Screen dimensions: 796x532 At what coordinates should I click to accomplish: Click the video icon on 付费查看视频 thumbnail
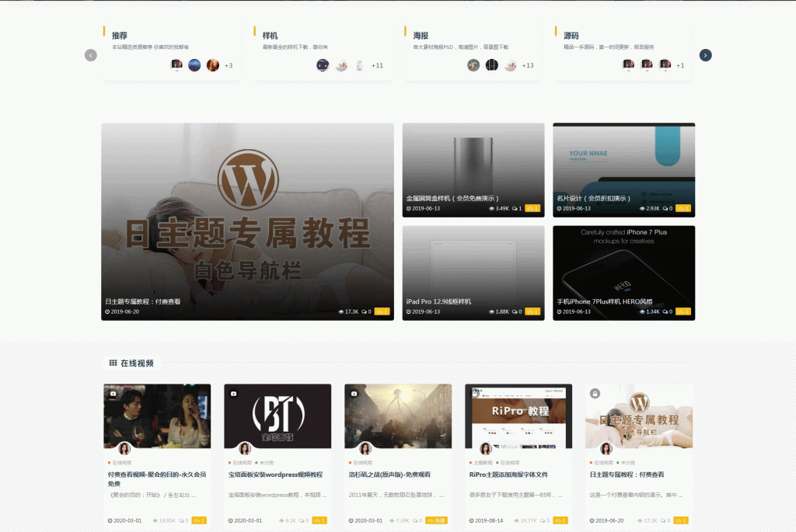click(x=113, y=394)
